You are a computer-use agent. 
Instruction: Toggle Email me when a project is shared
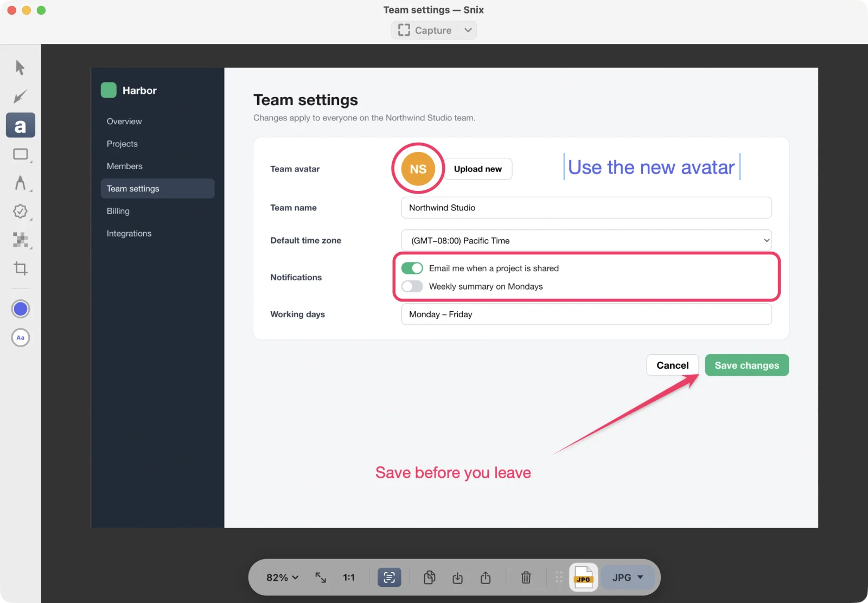point(412,268)
